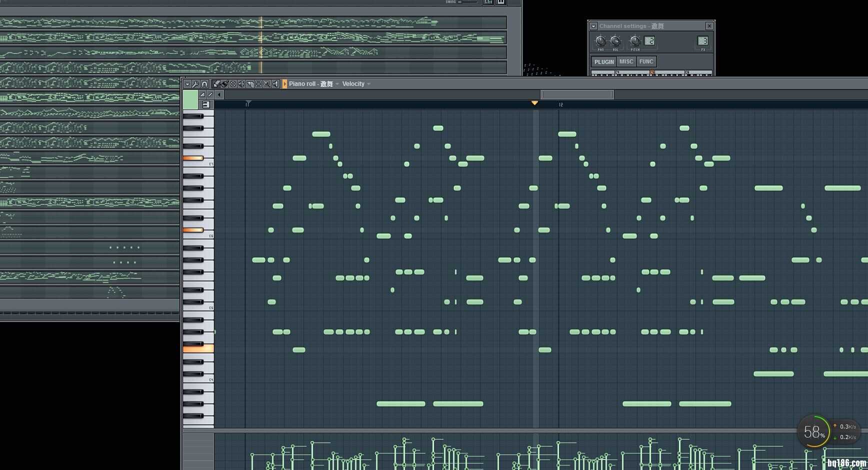The width and height of the screenshot is (868, 470).
Task: Toggle the magnet snap option
Action: point(204,84)
